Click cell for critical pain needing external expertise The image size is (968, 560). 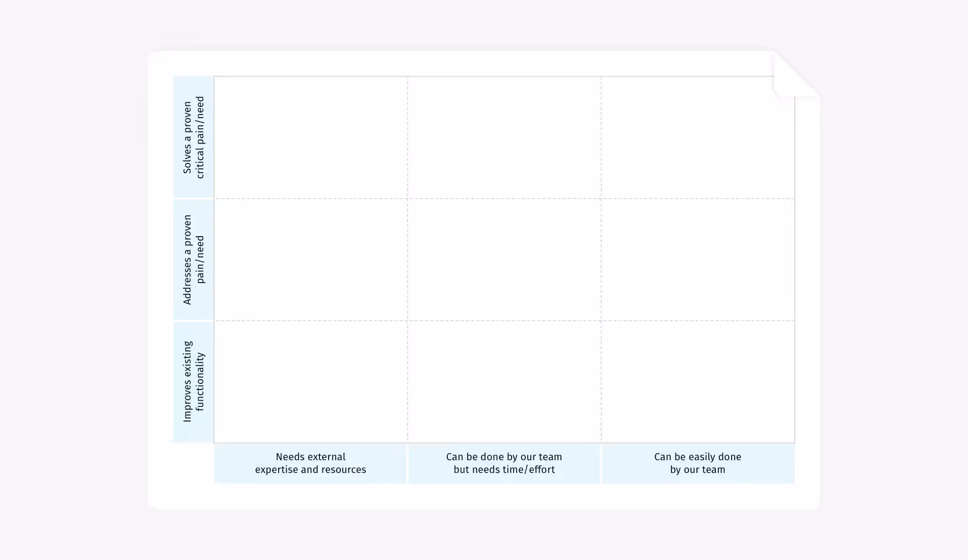[x=311, y=137]
